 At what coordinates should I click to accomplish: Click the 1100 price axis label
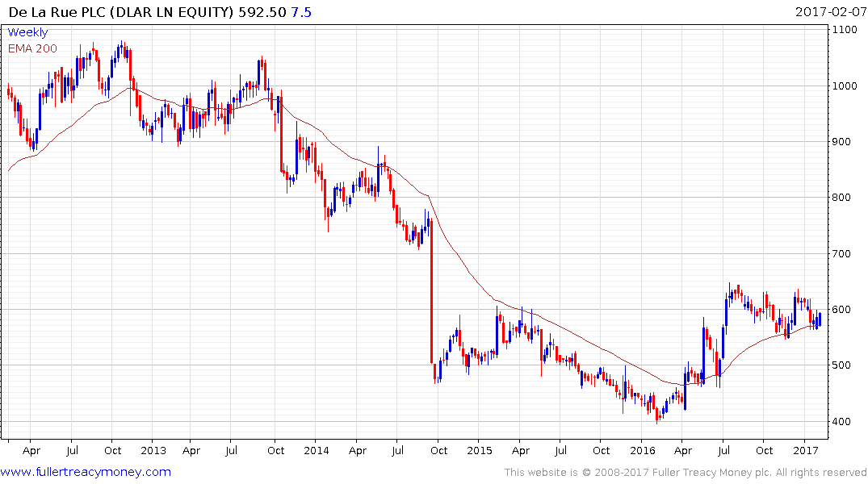(845, 30)
